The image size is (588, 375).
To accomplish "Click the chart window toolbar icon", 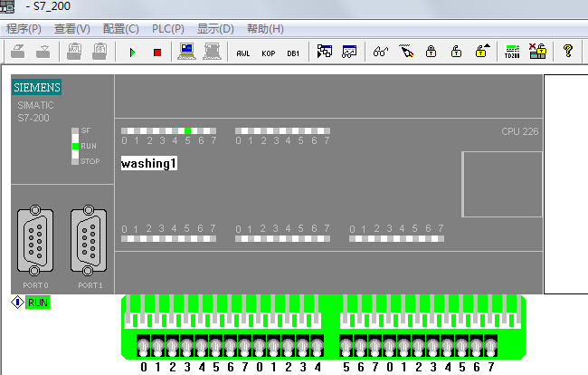I will click(x=349, y=52).
